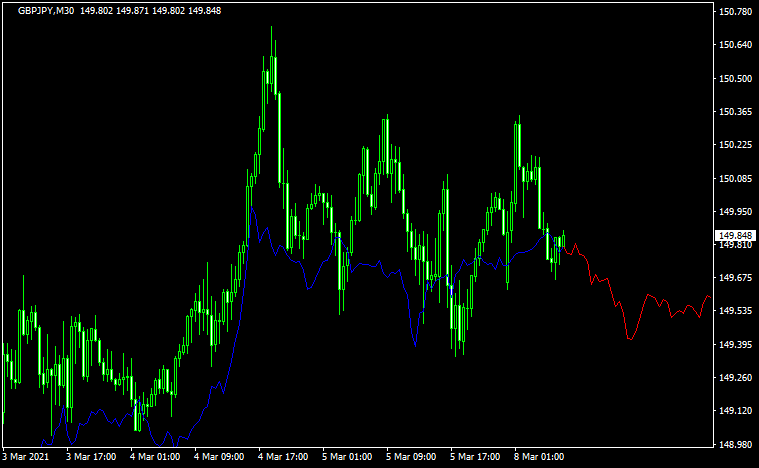Click the current price label 149.848
759x468 pixels.
735,236
